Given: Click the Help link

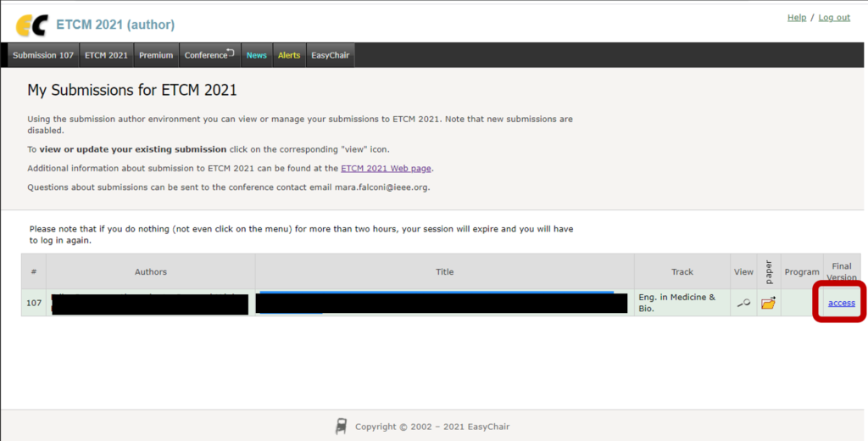Looking at the screenshot, I should pos(797,18).
